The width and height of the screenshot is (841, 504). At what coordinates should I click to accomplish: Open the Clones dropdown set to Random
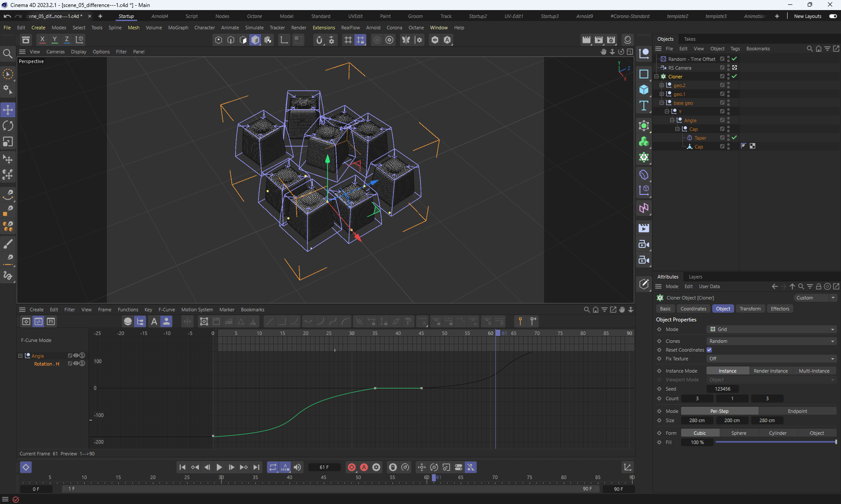(x=771, y=341)
